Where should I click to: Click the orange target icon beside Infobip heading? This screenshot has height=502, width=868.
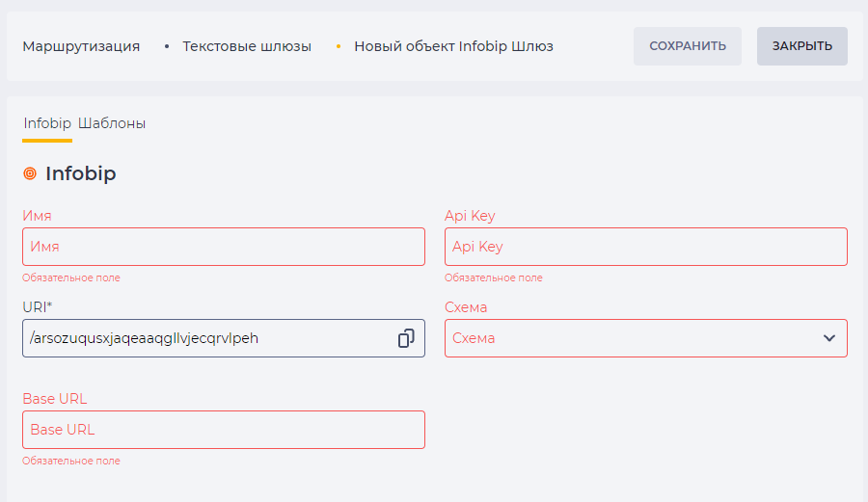tap(30, 173)
